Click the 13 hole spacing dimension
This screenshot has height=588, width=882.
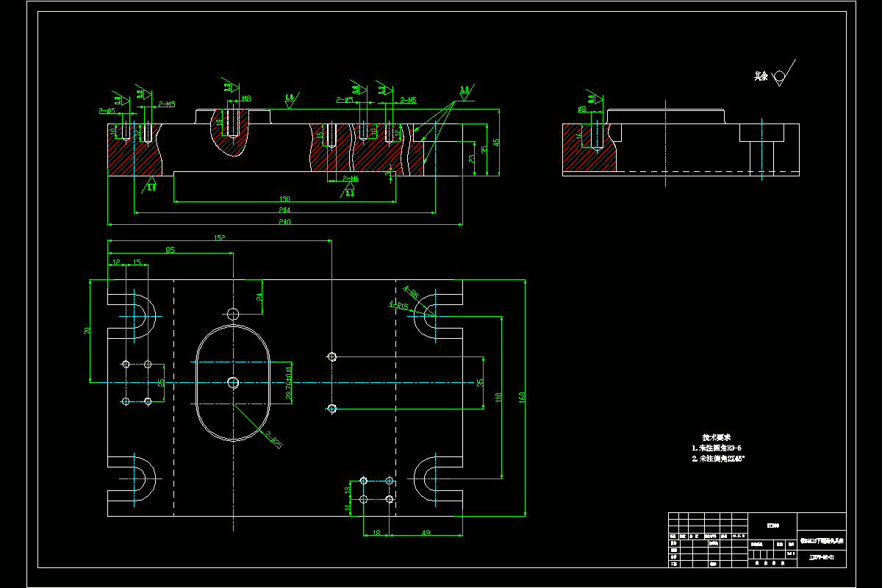click(x=348, y=490)
